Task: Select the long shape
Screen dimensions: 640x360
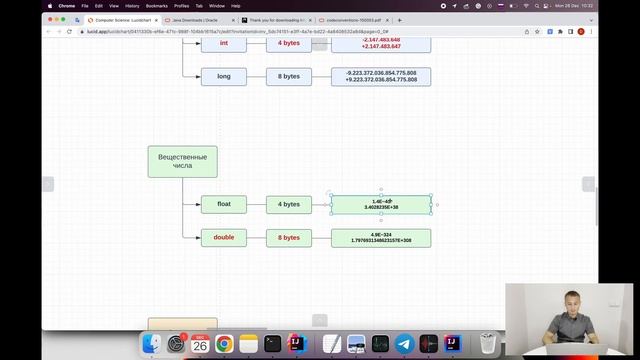Action: [224, 77]
